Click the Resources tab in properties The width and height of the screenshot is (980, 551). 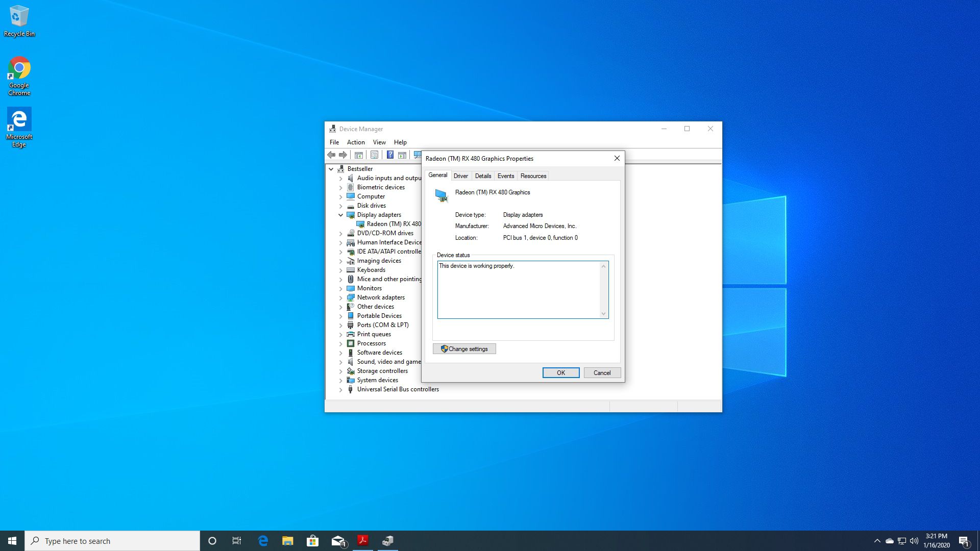click(533, 176)
